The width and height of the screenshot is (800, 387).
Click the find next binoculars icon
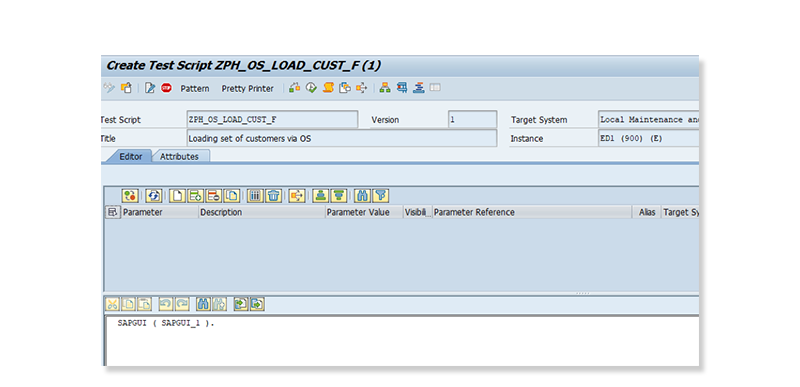point(220,304)
